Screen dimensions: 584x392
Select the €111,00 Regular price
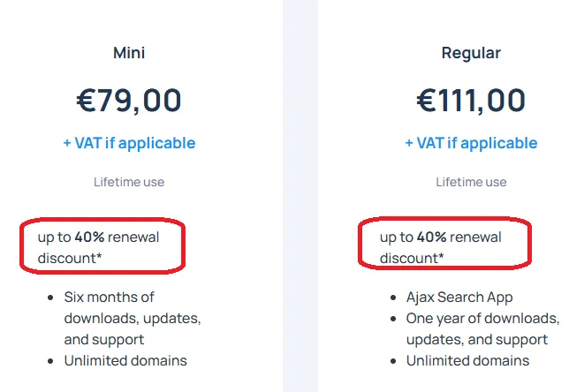tap(471, 101)
